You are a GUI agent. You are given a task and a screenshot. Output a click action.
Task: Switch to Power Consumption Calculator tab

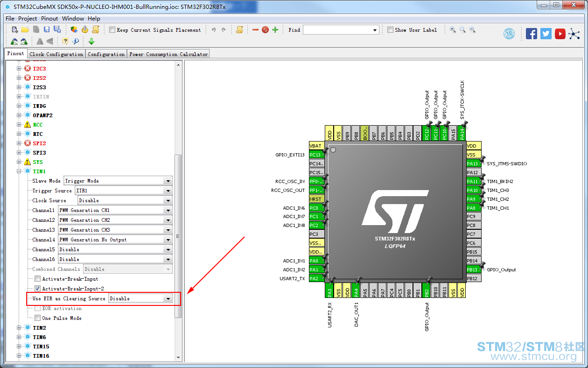pos(168,54)
